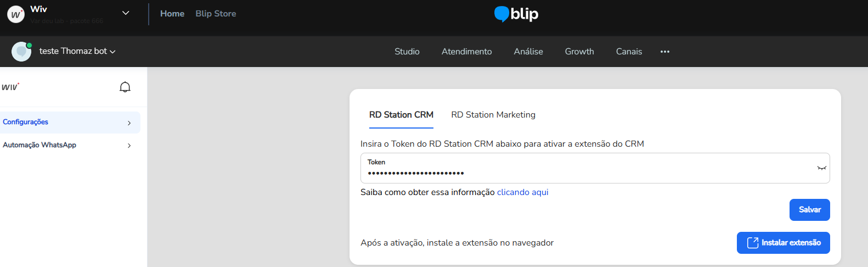Open the Studio menu
The image size is (868, 267).
point(407,52)
